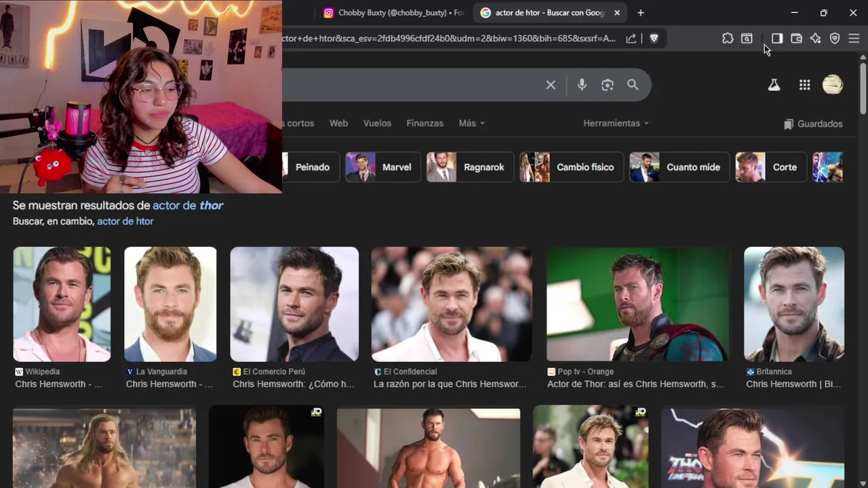Open the Chobby Buxty Instagram tab
The height and width of the screenshot is (488, 868).
[393, 13]
